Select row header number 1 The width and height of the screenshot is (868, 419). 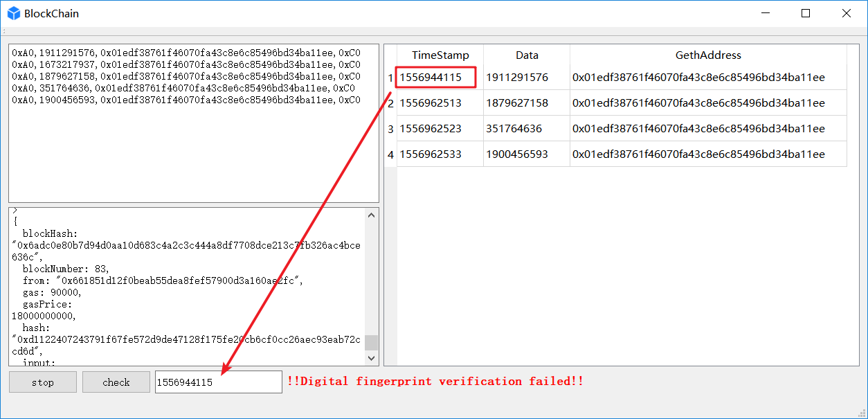[x=390, y=78]
